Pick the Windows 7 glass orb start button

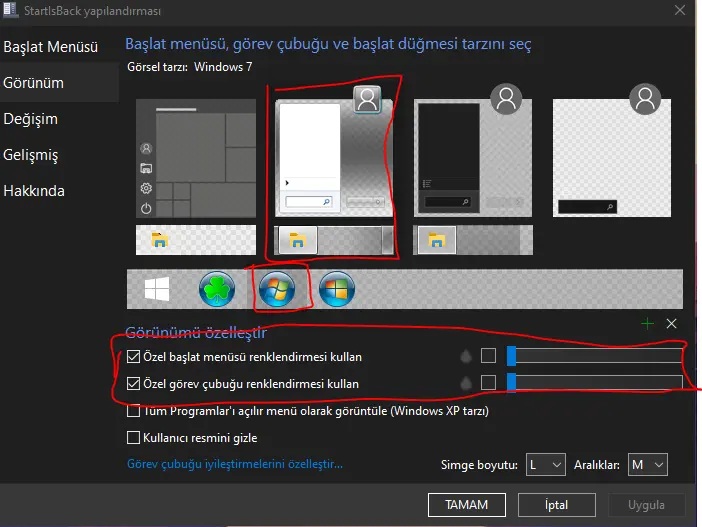coord(277,289)
